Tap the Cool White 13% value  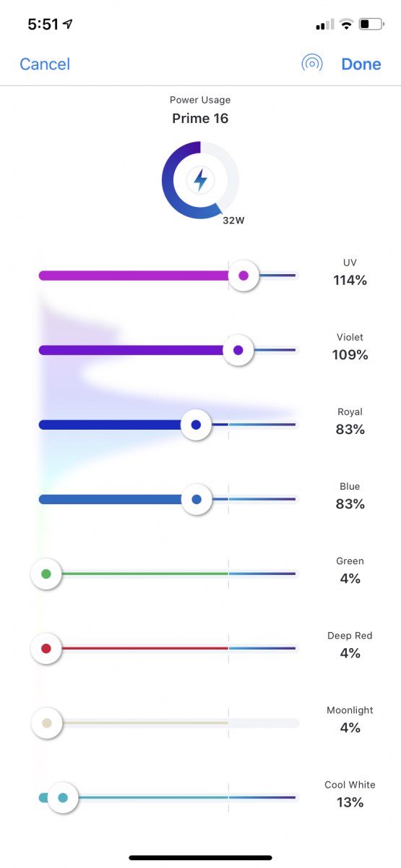click(x=350, y=802)
